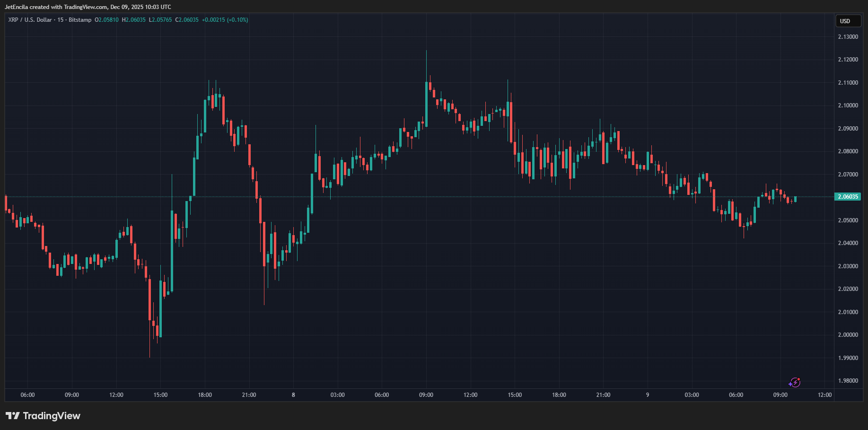Click the change value +0.00215 (+0.10%)
Viewport: 868px width, 430px height.
pyautogui.click(x=225, y=20)
